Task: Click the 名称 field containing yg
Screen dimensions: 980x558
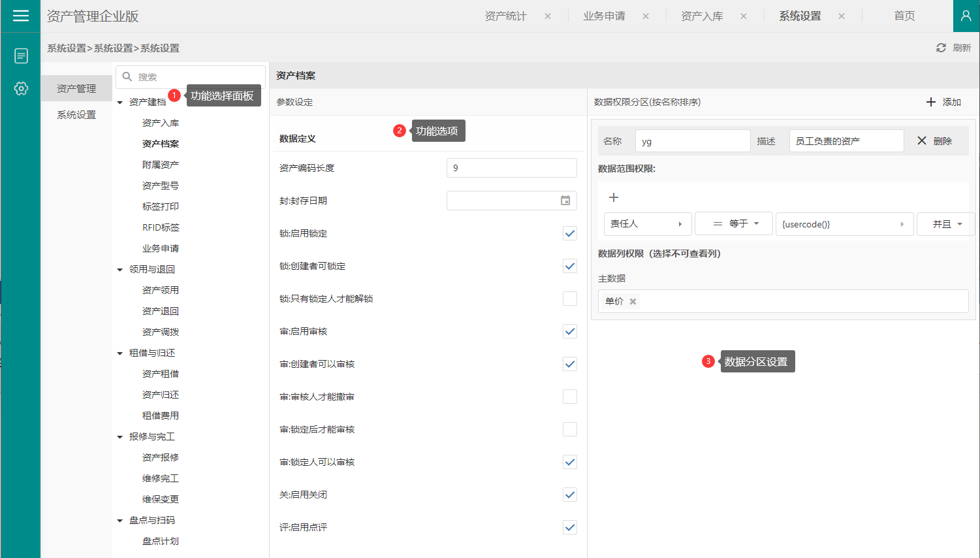Action: 693,140
